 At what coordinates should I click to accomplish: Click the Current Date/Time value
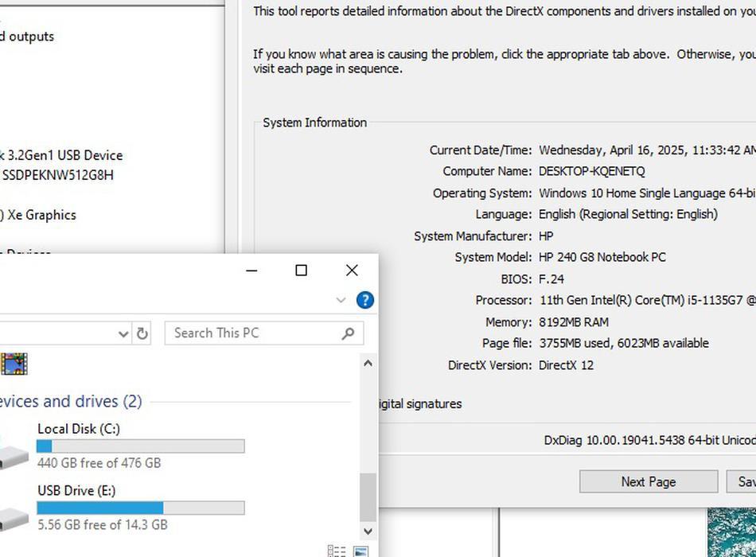pyautogui.click(x=647, y=150)
